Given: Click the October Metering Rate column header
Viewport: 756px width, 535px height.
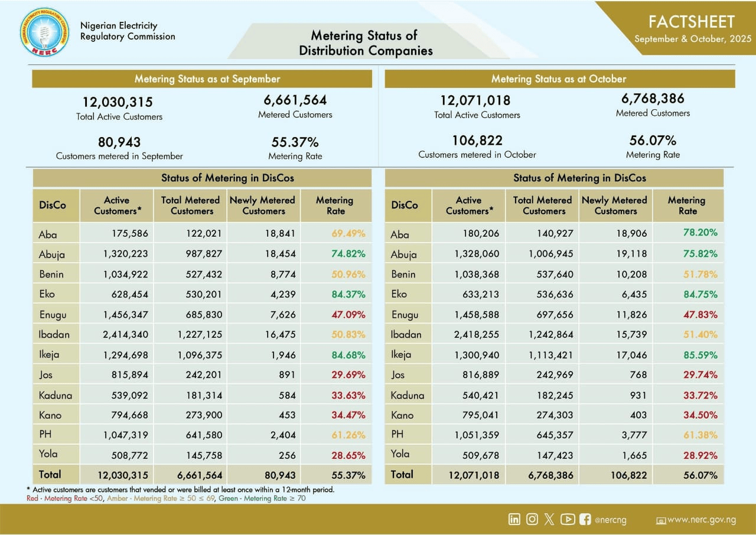Looking at the screenshot, I should coord(687,205).
